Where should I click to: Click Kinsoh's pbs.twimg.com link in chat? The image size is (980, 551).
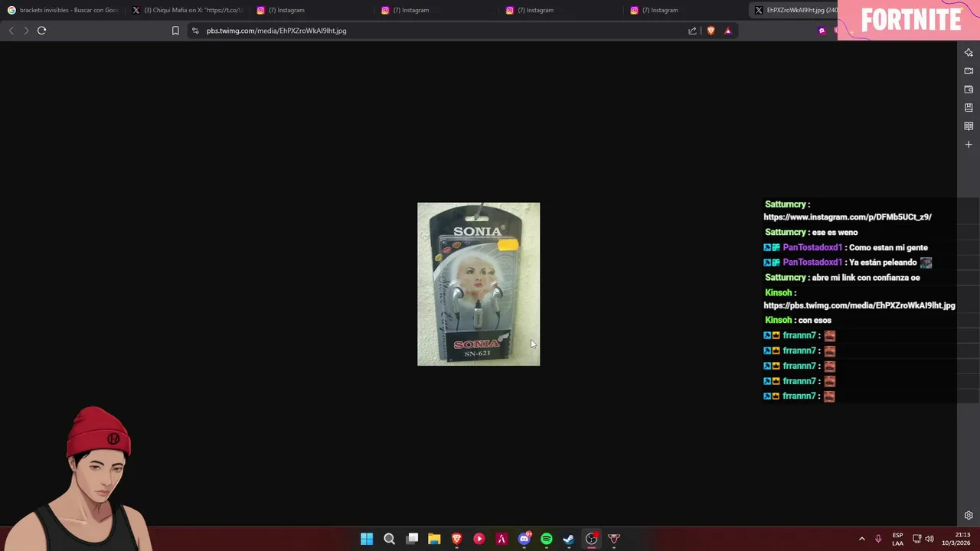[859, 305]
